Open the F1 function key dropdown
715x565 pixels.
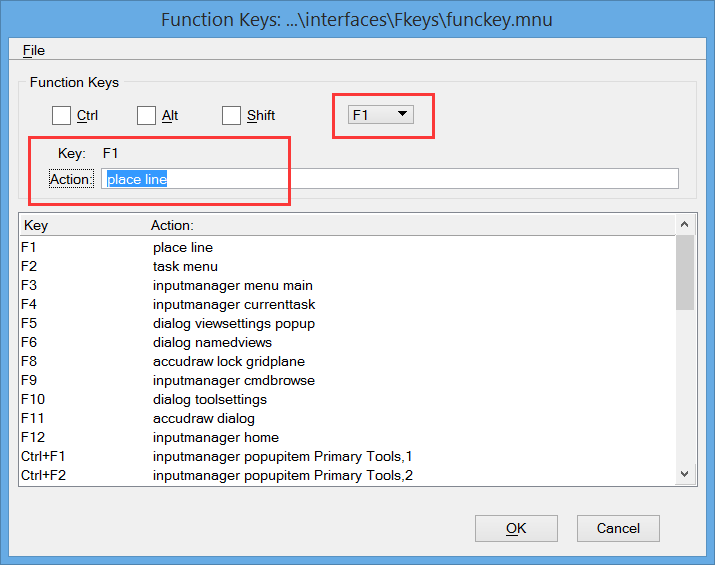pos(381,114)
